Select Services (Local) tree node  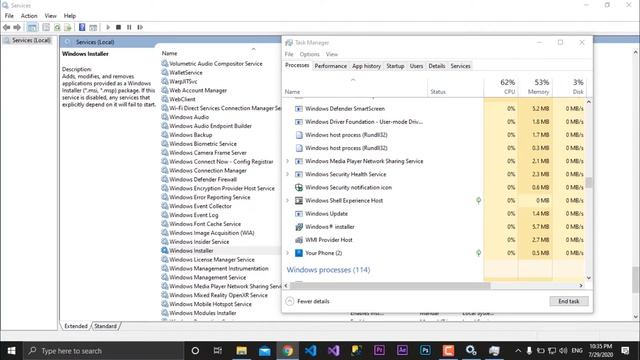pyautogui.click(x=27, y=40)
